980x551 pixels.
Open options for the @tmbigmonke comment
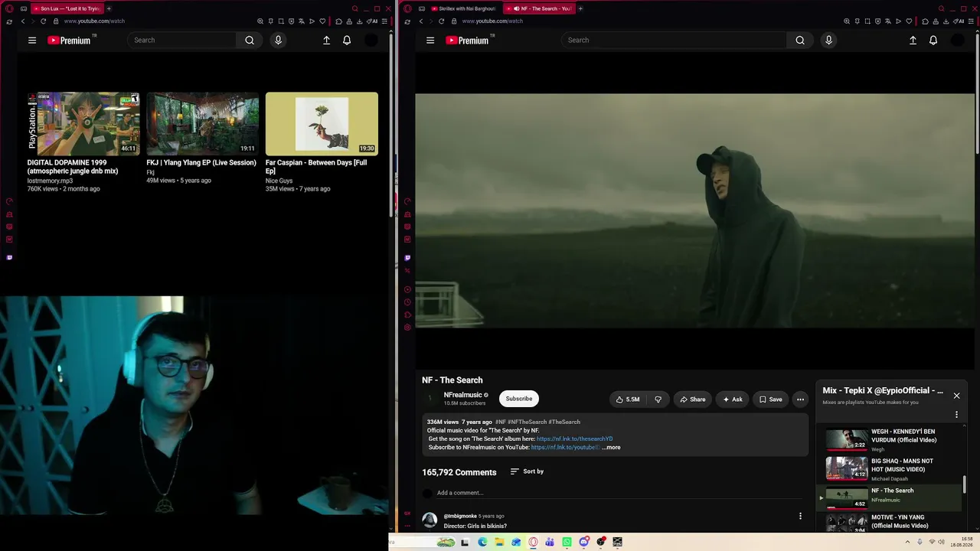tap(800, 516)
